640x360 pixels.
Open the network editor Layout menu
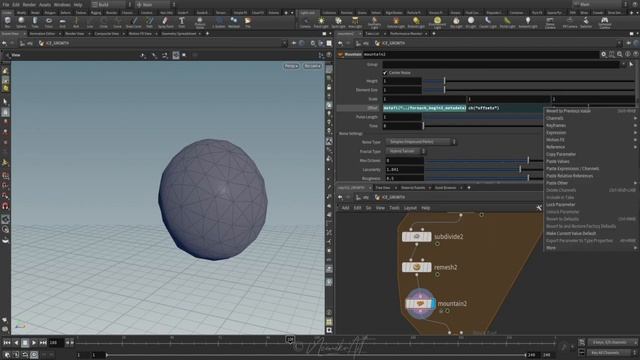(410, 208)
